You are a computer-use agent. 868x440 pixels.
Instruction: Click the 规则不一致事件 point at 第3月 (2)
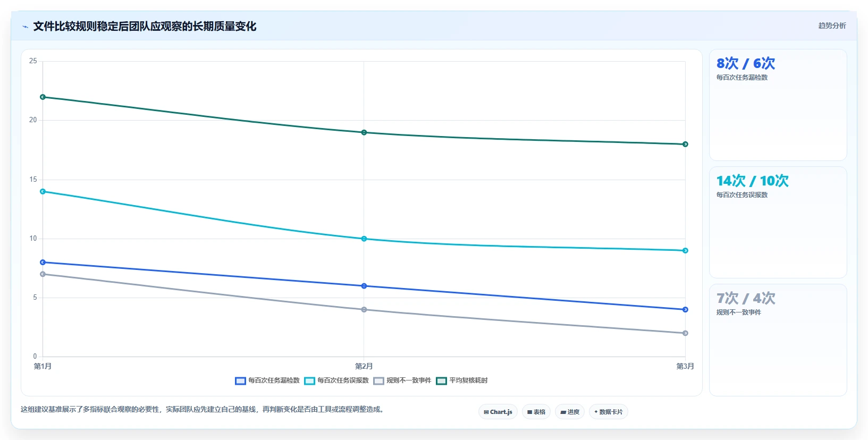(x=685, y=333)
